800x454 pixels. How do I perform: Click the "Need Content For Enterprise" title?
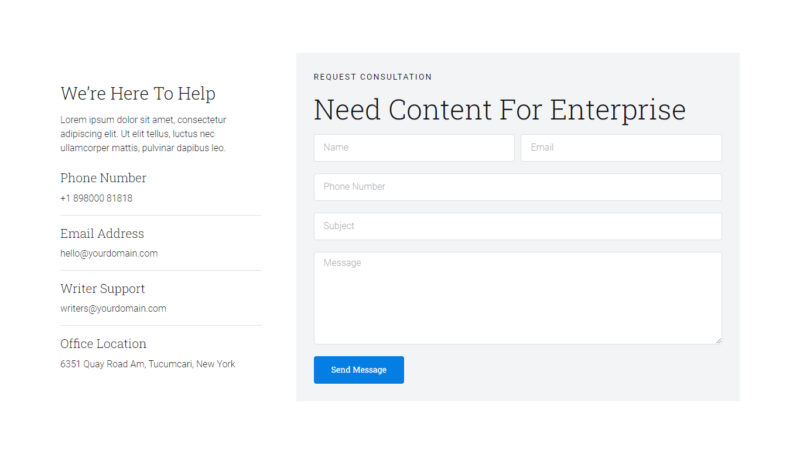point(499,109)
